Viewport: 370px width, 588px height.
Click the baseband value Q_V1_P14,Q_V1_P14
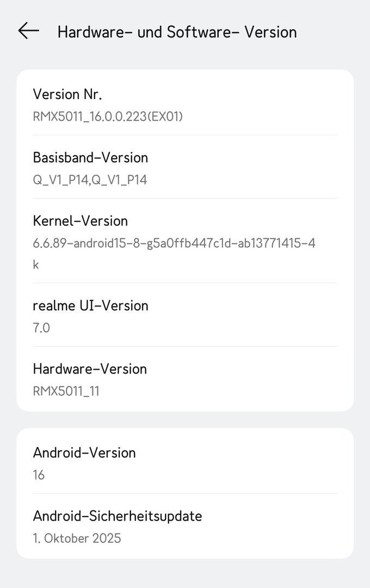pyautogui.click(x=90, y=180)
